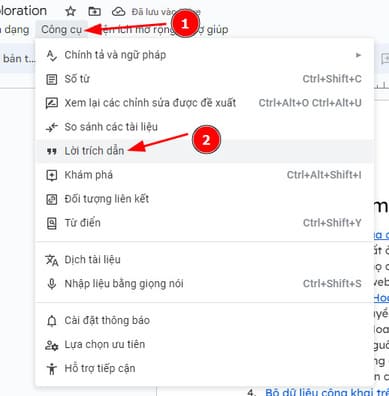
Task: Click the compare documents arrows icon
Action: [51, 127]
